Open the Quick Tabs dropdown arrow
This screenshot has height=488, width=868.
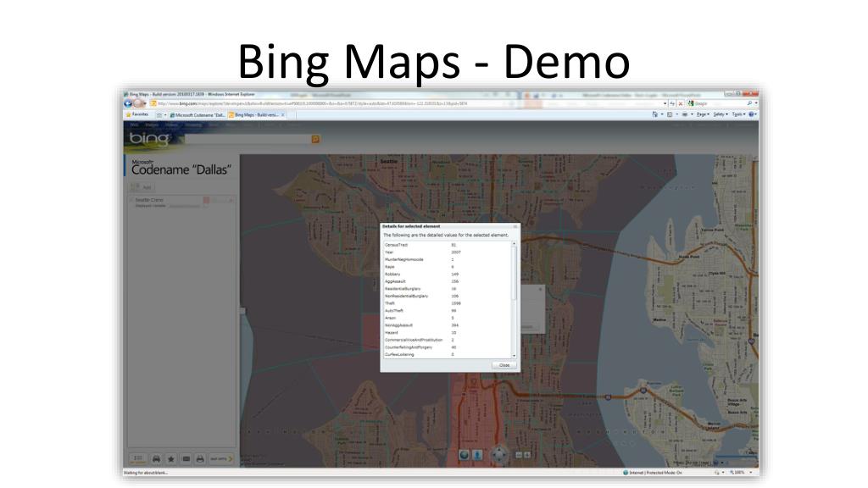(x=165, y=115)
